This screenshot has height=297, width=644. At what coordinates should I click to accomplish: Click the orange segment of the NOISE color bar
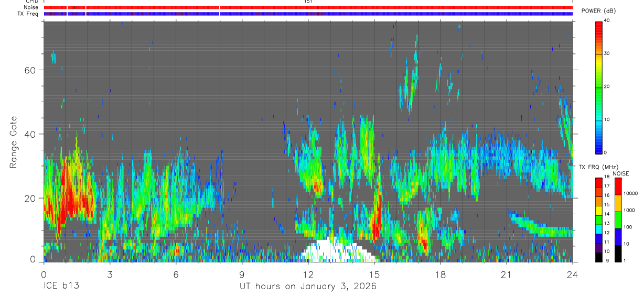[x=618, y=203]
